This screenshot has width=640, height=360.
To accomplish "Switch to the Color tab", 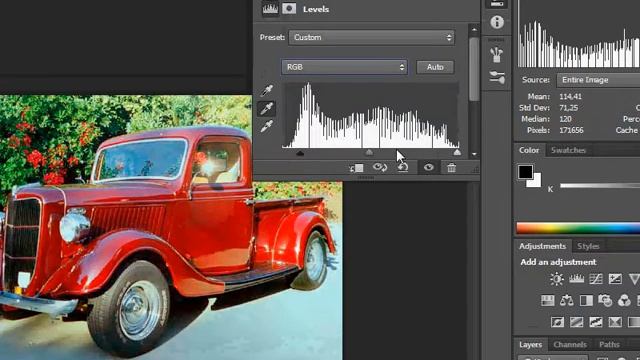I will pyautogui.click(x=529, y=150).
